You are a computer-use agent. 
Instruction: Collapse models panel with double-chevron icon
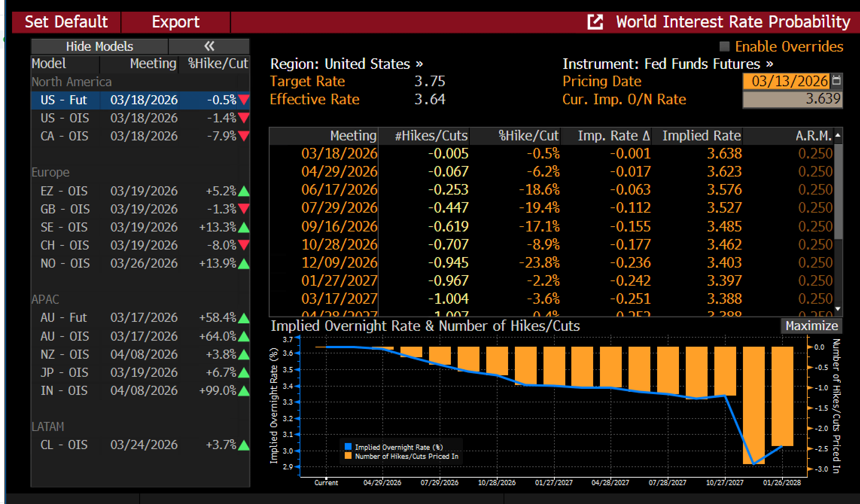[x=209, y=46]
